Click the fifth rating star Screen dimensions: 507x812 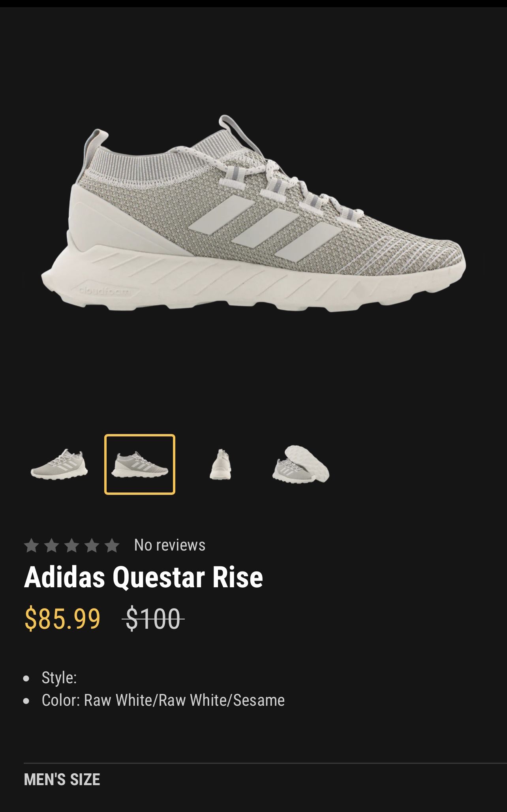point(112,546)
